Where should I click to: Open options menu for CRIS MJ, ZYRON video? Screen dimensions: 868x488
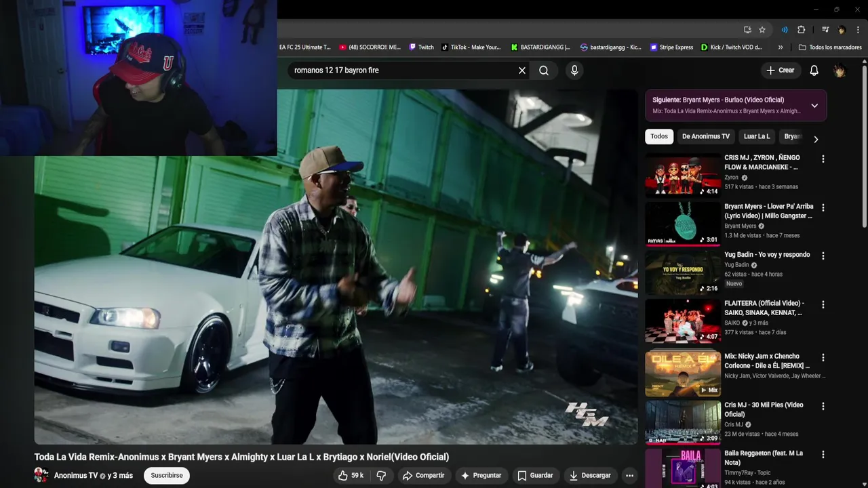tap(823, 159)
